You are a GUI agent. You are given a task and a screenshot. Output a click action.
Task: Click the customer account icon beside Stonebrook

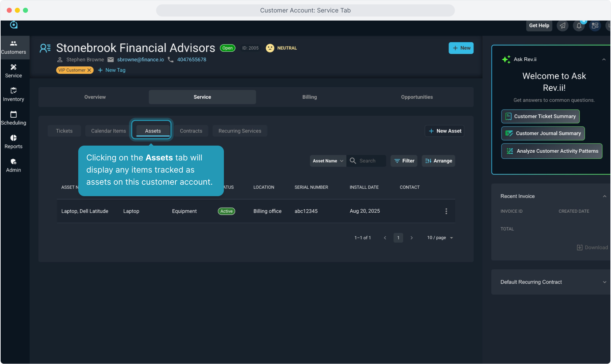coord(45,48)
